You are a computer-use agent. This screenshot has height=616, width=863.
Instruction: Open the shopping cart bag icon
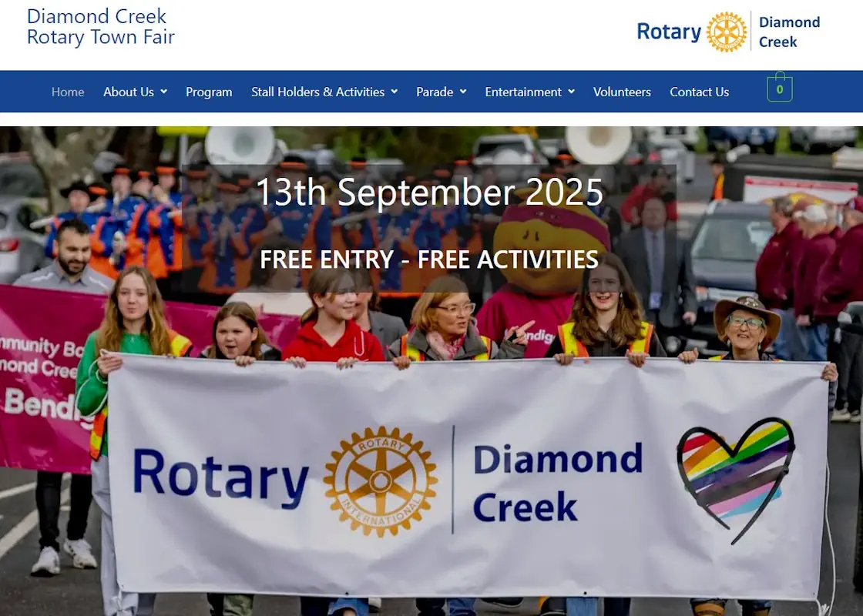779,87
